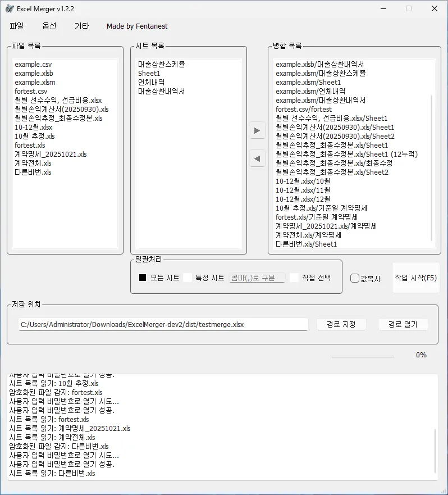448x495 pixels.
Task: Open the 기타 menu
Action: point(82,26)
